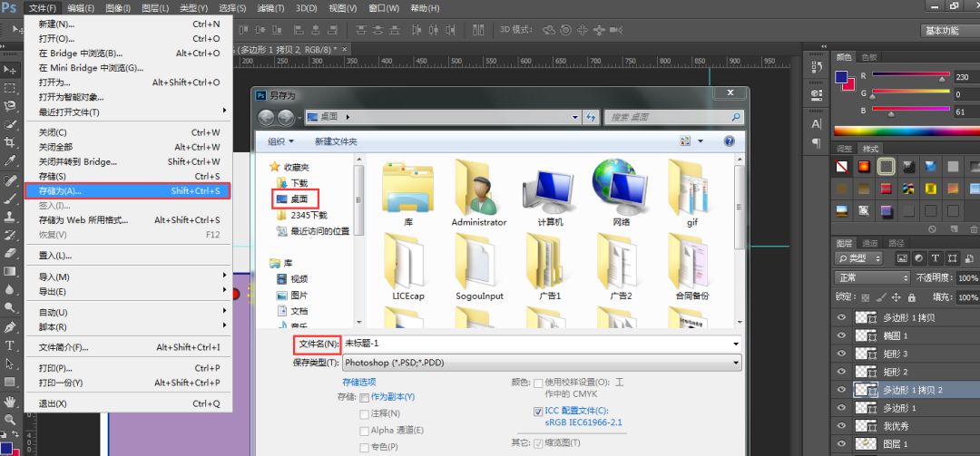980x456 pixels.
Task: Click the orbit 3D camera icon
Action: pos(549,29)
